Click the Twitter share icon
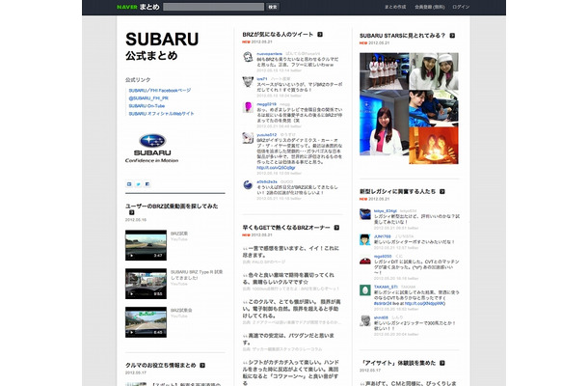 coord(138,184)
